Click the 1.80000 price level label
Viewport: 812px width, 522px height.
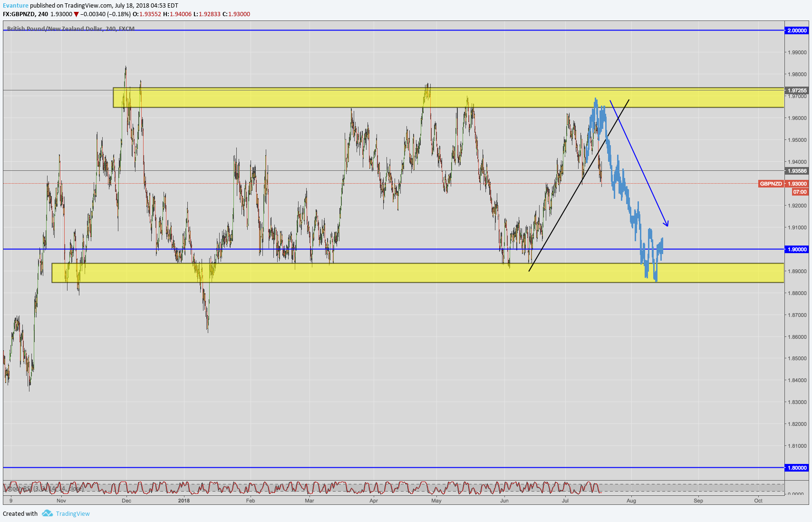(x=797, y=468)
